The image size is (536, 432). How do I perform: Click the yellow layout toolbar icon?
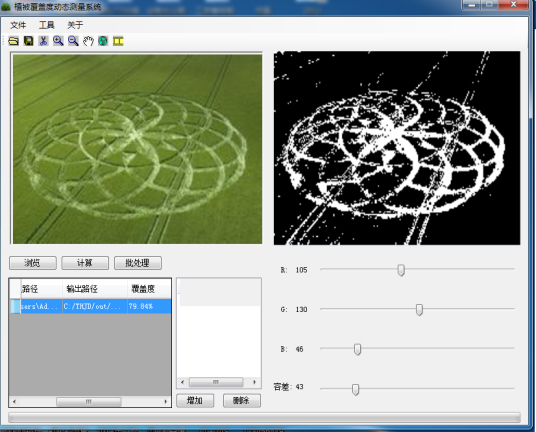118,41
